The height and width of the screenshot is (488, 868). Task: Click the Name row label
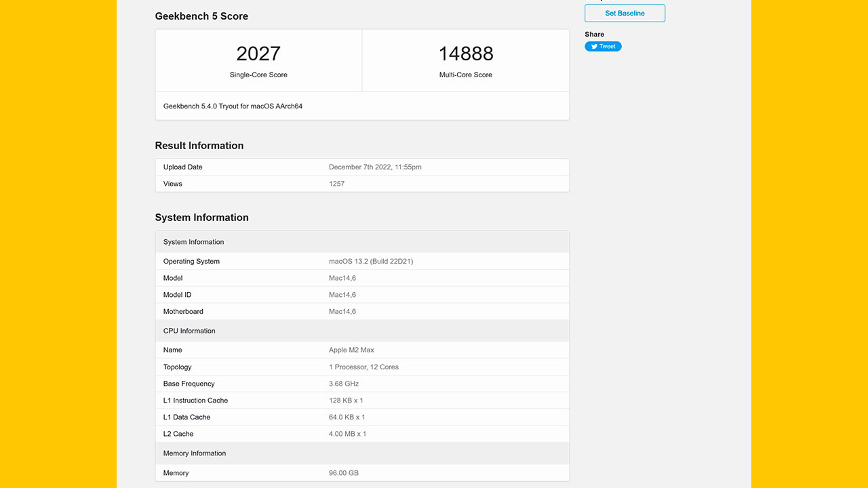pos(173,350)
